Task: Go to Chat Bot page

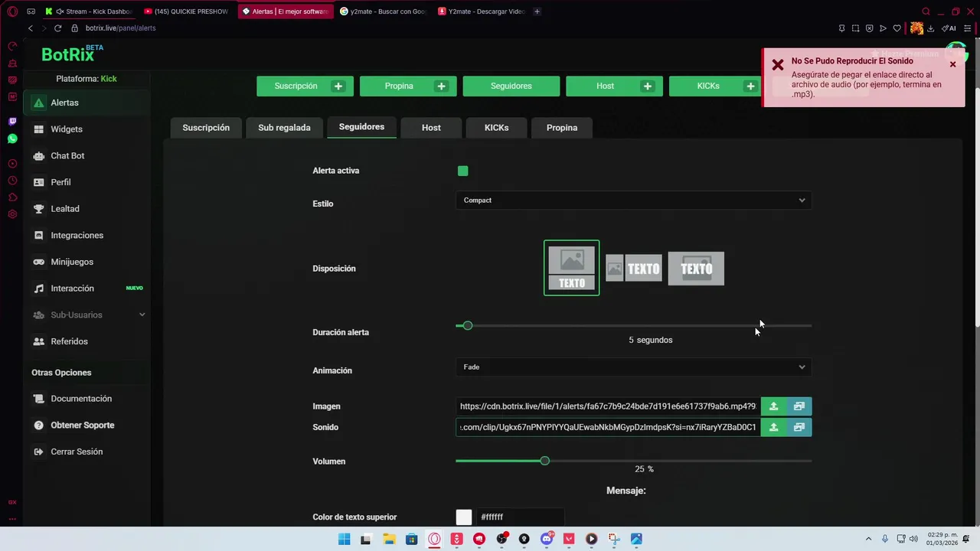Action: [87, 155]
